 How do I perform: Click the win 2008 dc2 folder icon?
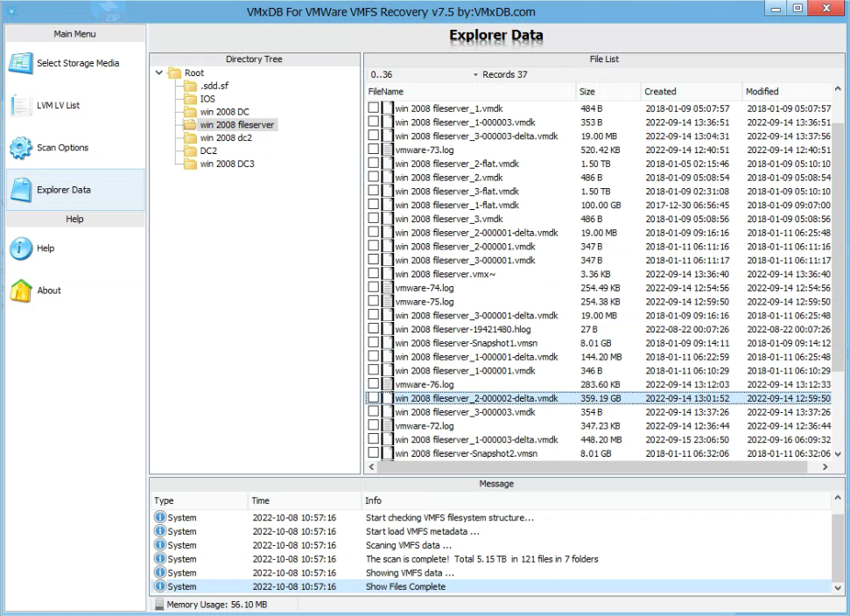point(190,137)
